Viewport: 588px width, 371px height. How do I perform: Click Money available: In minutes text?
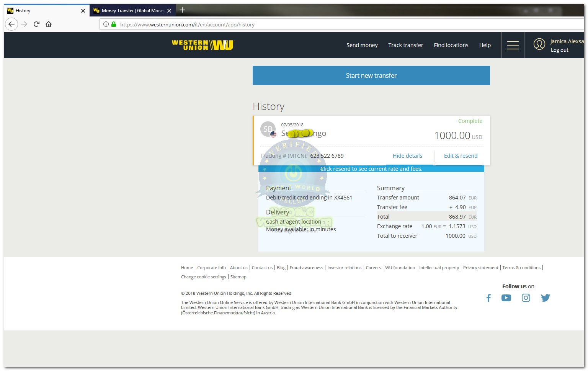[x=301, y=229]
